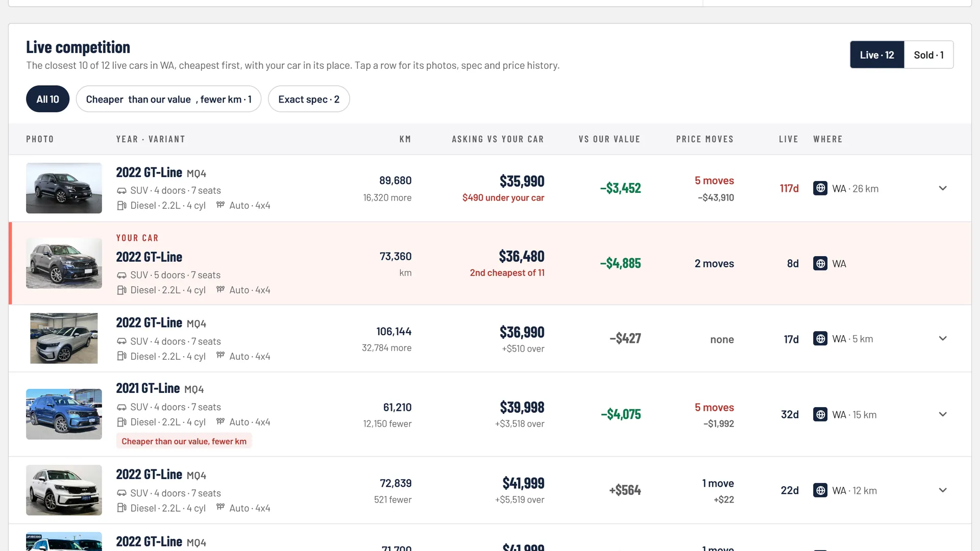Switch to Live · 12 tab
The height and width of the screenshot is (551, 980).
click(877, 55)
